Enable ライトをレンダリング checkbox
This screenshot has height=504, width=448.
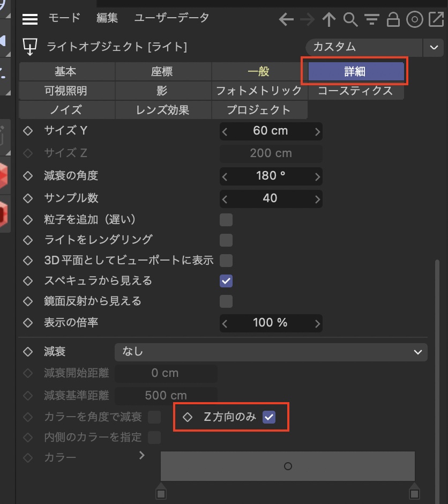(x=226, y=240)
